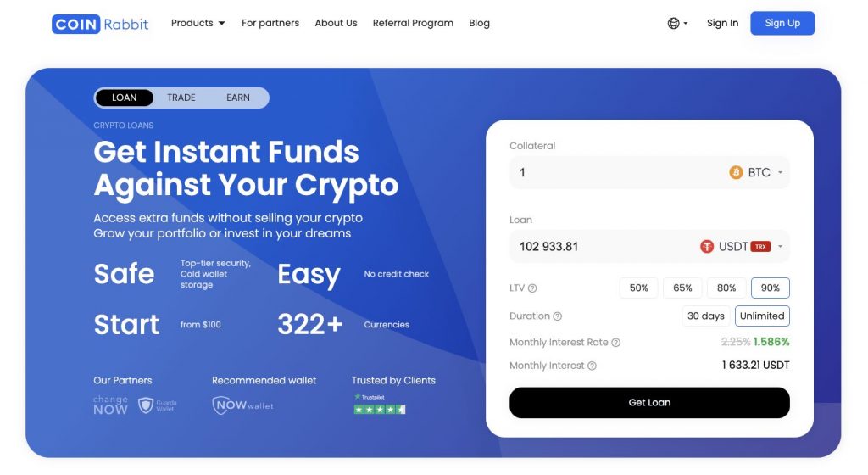Screen dimensions: 868x475
Task: Open the globe language selector
Action: point(677,23)
